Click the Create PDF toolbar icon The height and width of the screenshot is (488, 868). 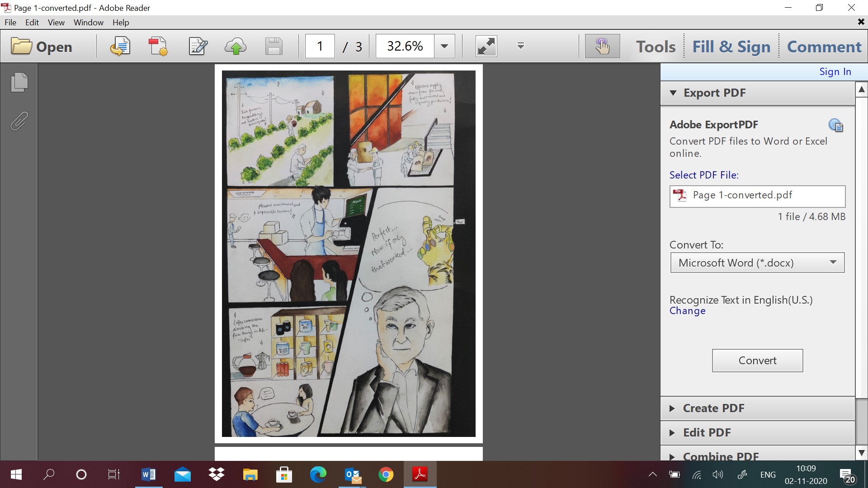point(158,47)
